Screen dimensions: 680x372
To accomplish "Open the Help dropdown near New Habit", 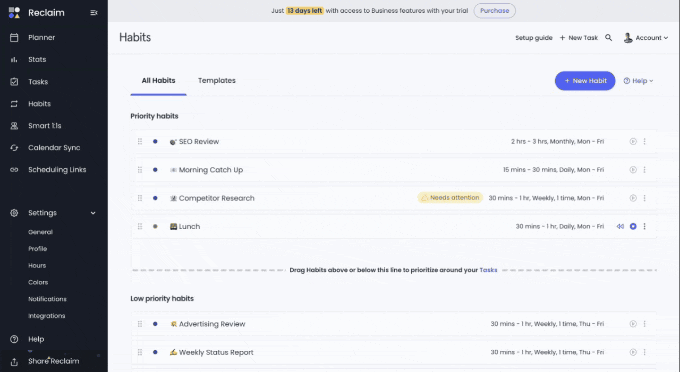I will tap(638, 81).
